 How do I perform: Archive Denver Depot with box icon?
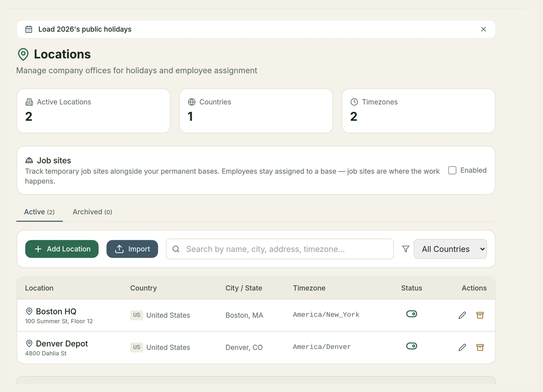480,348
